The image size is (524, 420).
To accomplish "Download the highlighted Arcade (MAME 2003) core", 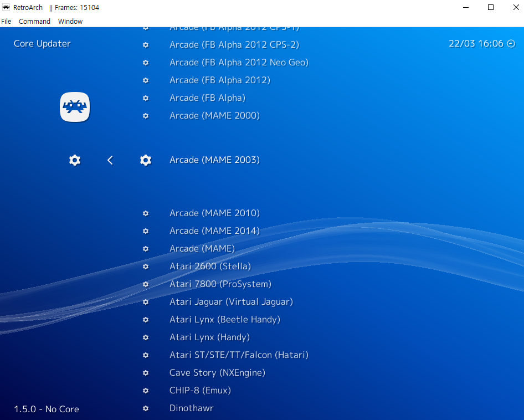I will pos(214,160).
